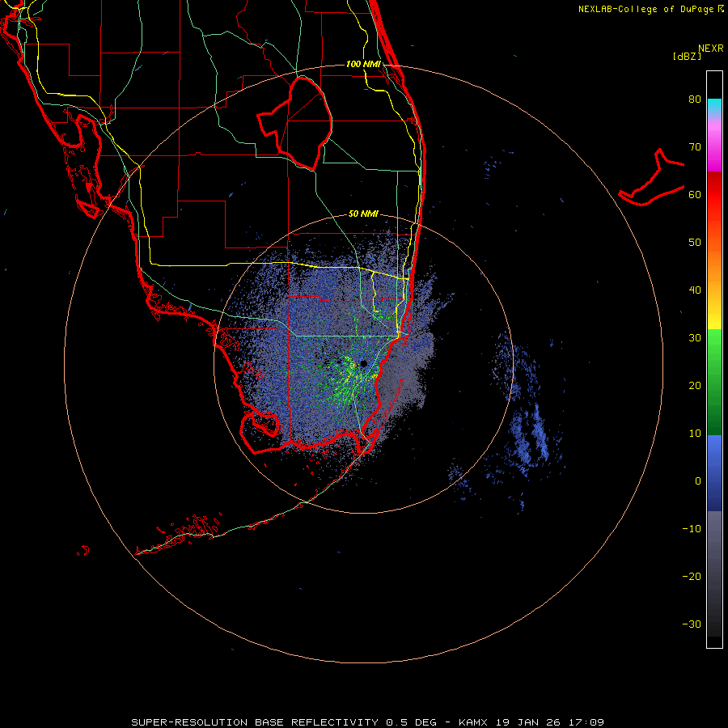Screen dimensions: 728x728
Task: Click the 0 value on the dBZ scale
Action: point(698,481)
